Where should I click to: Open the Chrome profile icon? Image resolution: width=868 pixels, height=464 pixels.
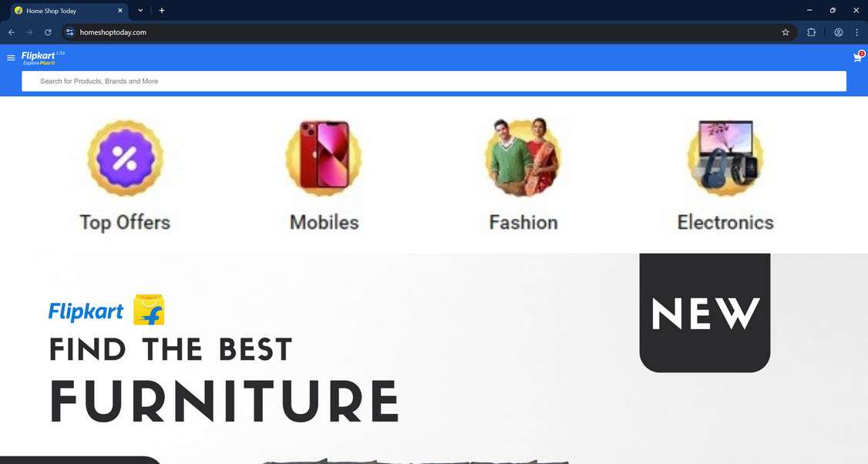point(839,32)
